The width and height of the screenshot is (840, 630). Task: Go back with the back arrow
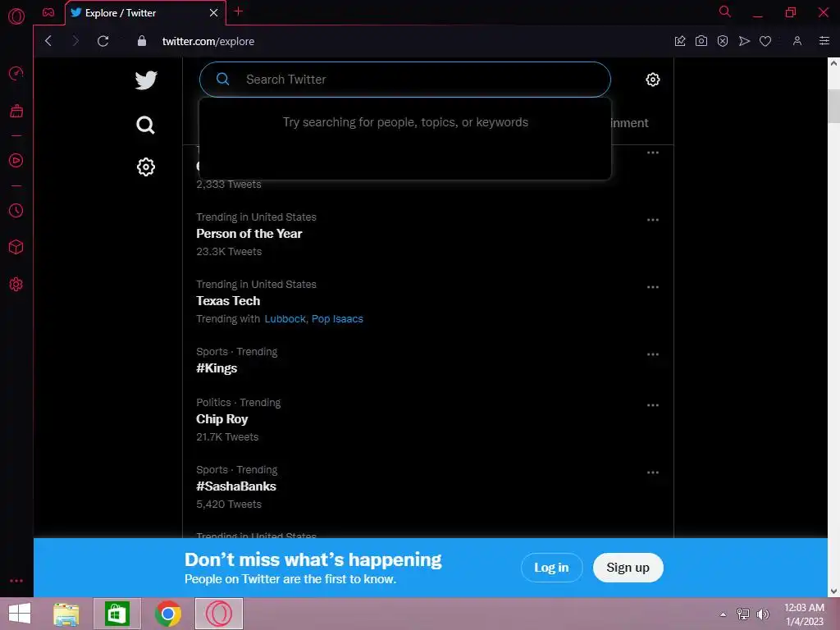pyautogui.click(x=48, y=41)
